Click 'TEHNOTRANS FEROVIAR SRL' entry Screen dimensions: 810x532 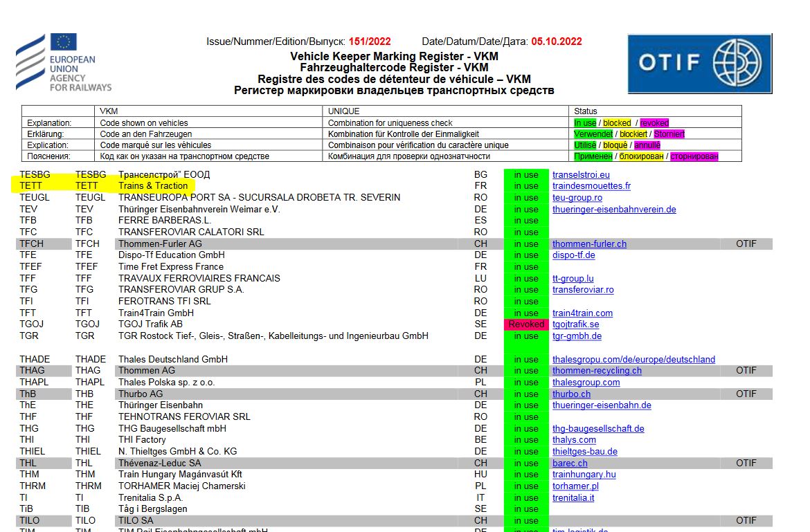184,417
